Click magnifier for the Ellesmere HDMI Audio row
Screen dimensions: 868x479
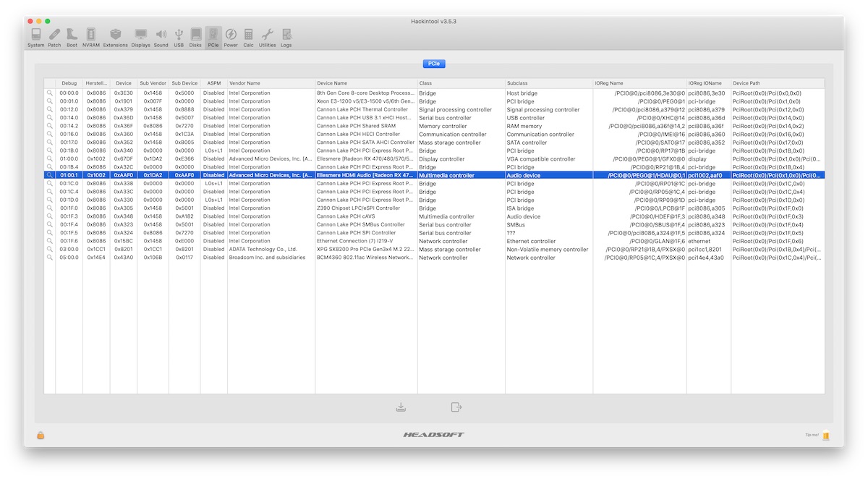point(50,175)
